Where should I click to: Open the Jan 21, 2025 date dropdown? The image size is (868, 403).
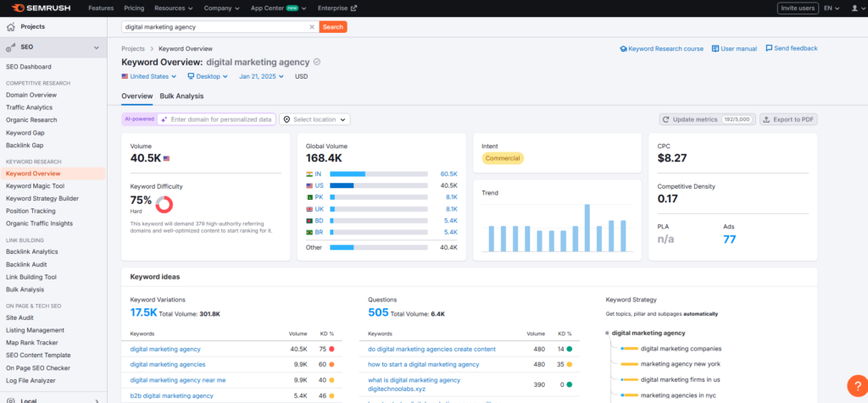(x=263, y=77)
